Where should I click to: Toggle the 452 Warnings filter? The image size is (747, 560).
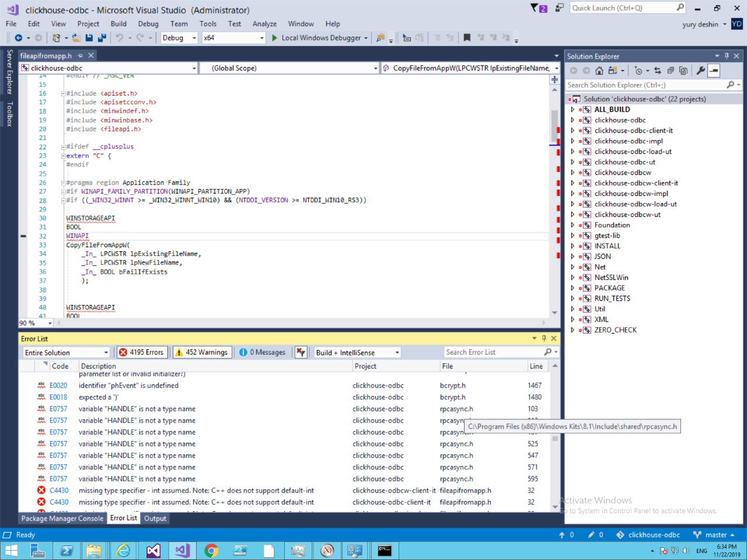coord(201,352)
